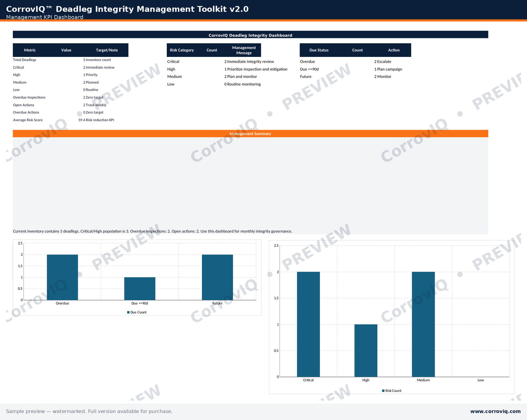Click the 'Inventory count' note cell
The width and height of the screenshot is (527, 420).
pyautogui.click(x=98, y=60)
